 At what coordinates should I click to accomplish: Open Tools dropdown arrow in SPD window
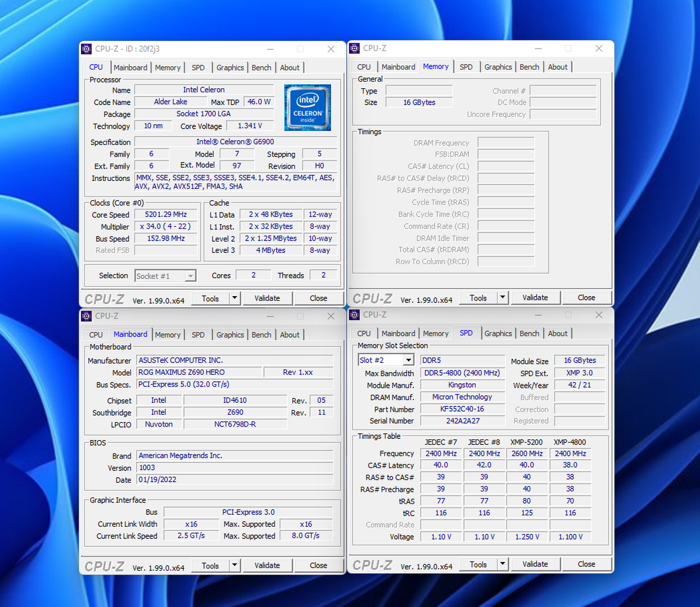tap(503, 564)
